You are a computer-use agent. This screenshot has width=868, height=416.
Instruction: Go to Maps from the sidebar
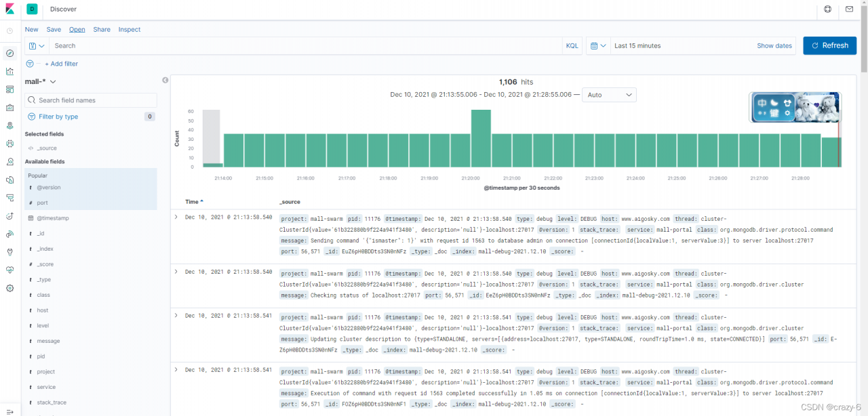point(9,125)
